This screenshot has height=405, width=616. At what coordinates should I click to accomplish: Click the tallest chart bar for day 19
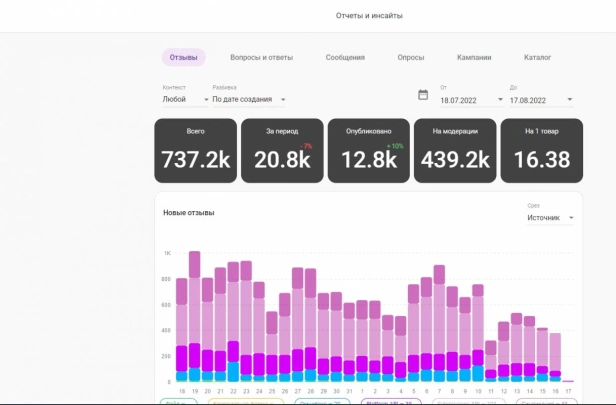pyautogui.click(x=194, y=316)
